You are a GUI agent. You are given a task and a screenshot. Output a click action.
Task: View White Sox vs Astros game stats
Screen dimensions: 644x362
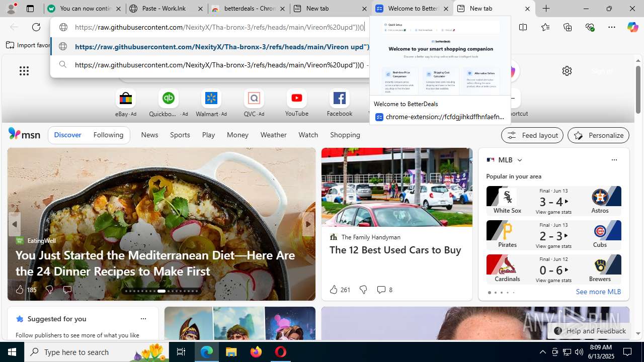[x=553, y=212]
